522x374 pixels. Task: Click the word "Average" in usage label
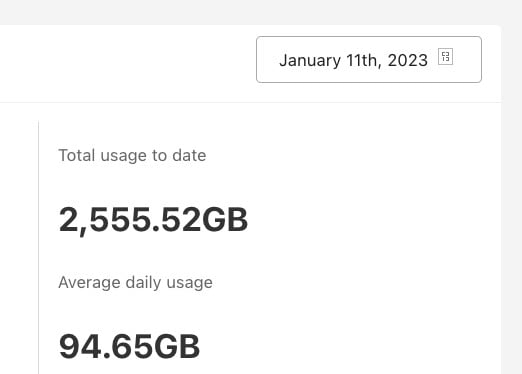coord(90,283)
